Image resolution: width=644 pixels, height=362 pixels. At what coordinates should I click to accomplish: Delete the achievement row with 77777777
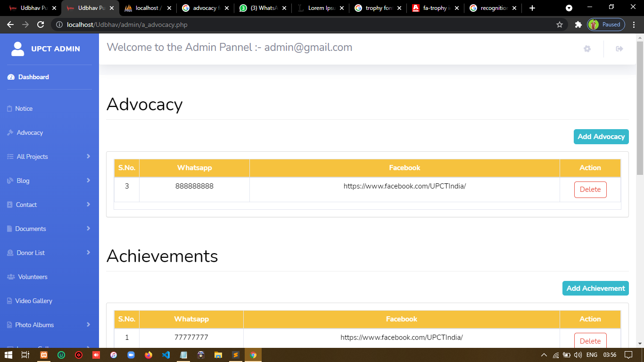coord(590,340)
